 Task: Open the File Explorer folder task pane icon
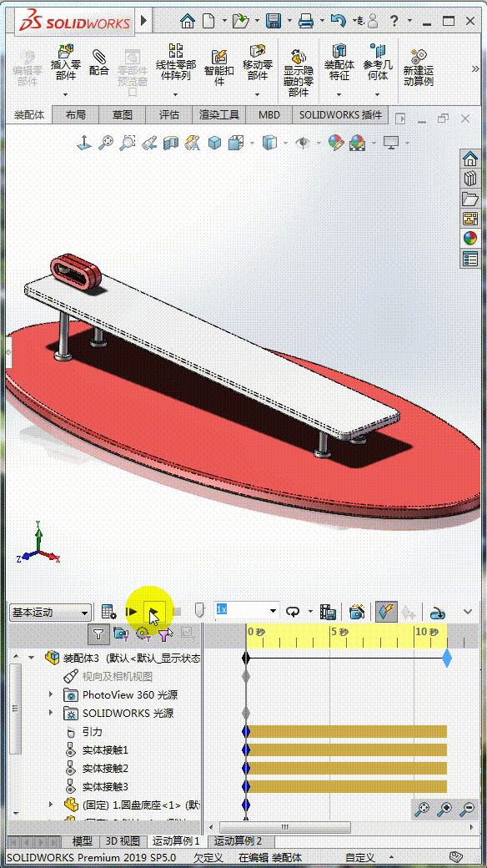pos(470,198)
